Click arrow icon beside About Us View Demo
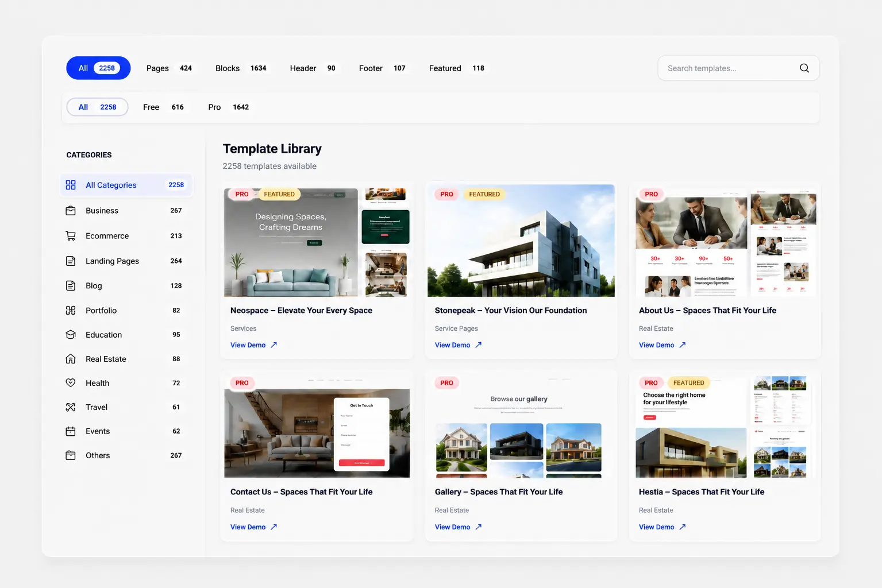 683,345
